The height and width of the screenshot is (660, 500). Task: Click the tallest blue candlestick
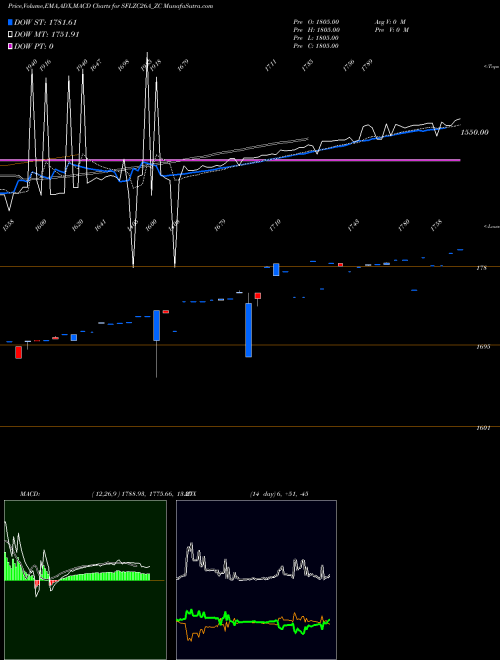click(249, 330)
